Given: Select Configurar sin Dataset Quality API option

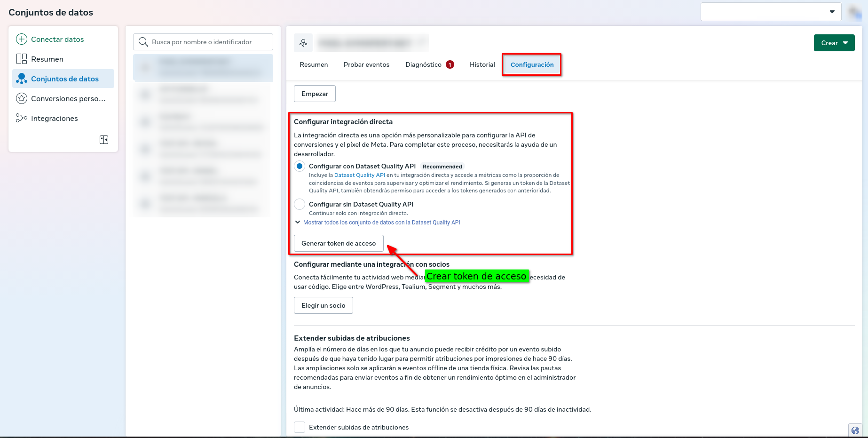Looking at the screenshot, I should pos(300,205).
